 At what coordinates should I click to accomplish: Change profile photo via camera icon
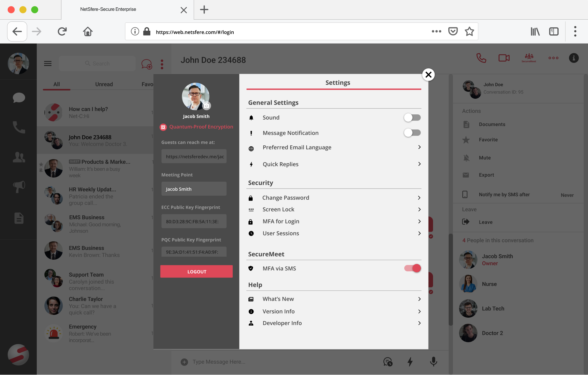tap(207, 106)
